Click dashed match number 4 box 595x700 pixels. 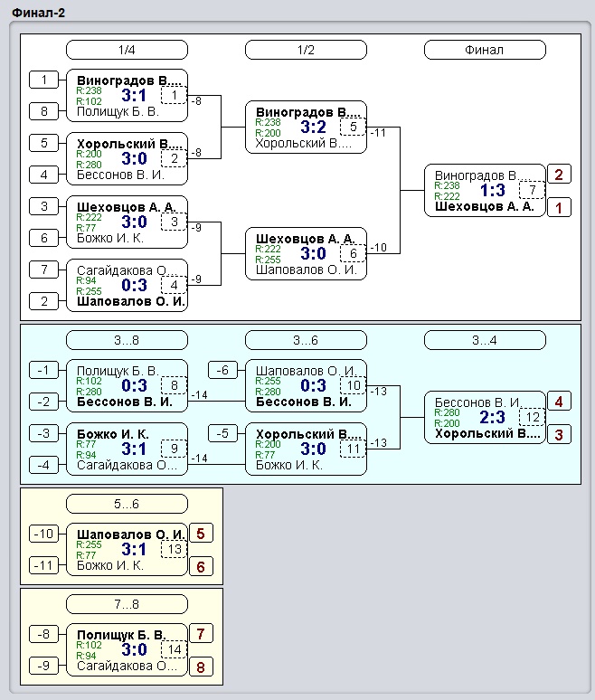(x=175, y=285)
